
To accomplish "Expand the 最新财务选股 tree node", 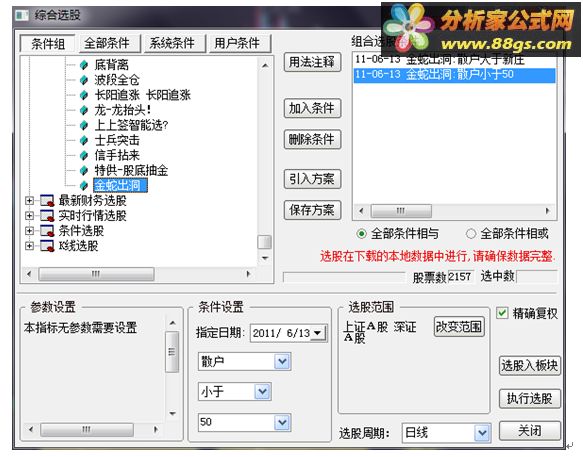I will 29,201.
